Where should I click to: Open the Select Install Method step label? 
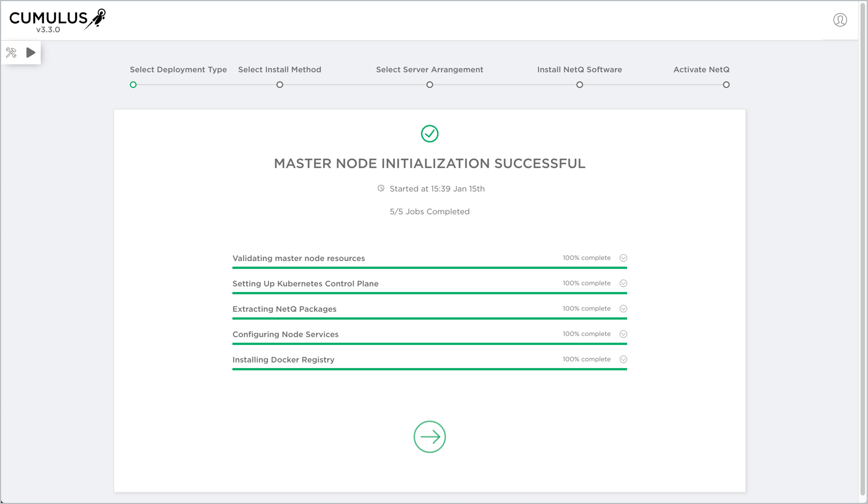(x=280, y=69)
